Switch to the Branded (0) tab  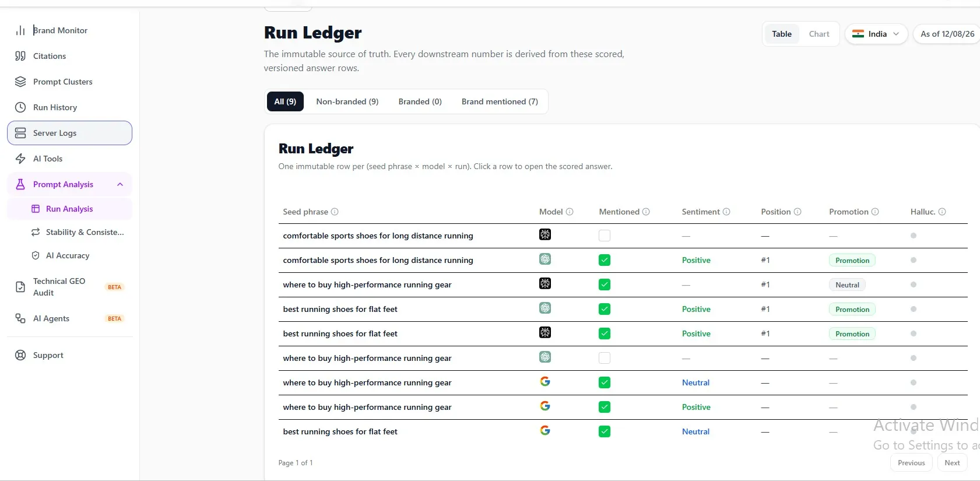[420, 101]
